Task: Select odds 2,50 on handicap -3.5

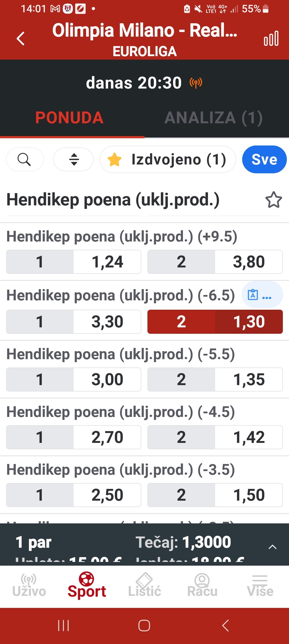Action: [74, 495]
